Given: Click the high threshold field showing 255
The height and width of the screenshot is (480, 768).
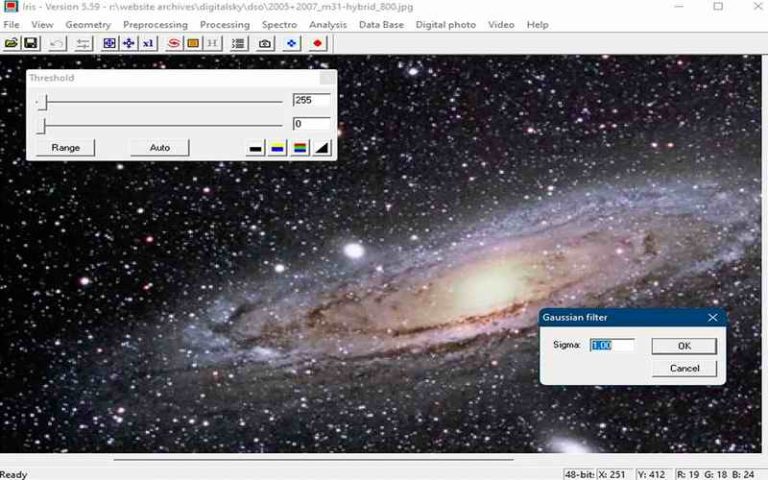Looking at the screenshot, I should (312, 100).
